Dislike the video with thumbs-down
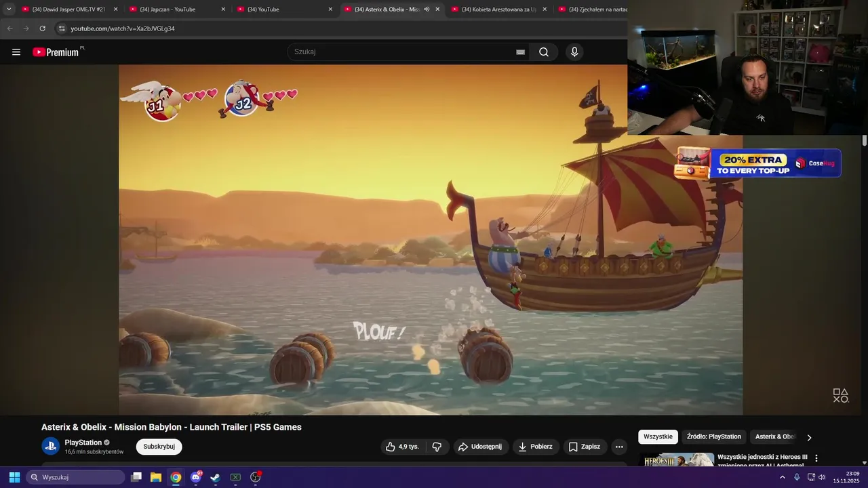The height and width of the screenshot is (488, 868). pyautogui.click(x=437, y=447)
